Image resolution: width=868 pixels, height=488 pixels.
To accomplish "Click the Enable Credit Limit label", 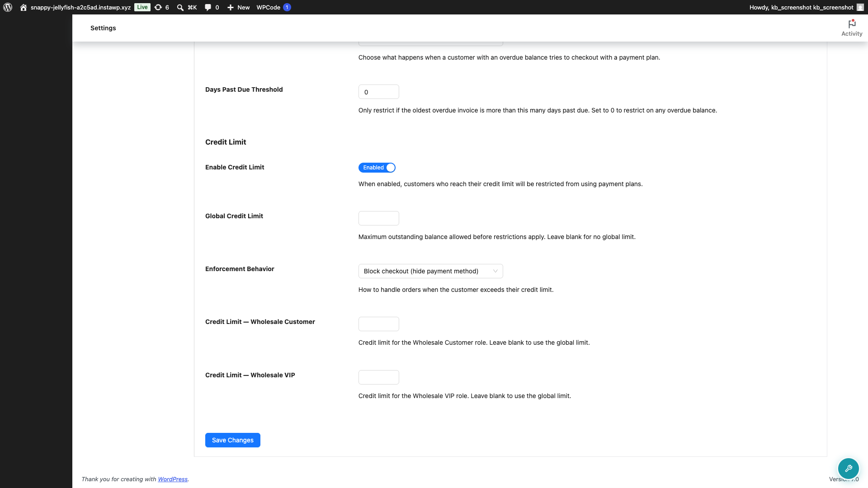I will pyautogui.click(x=235, y=167).
